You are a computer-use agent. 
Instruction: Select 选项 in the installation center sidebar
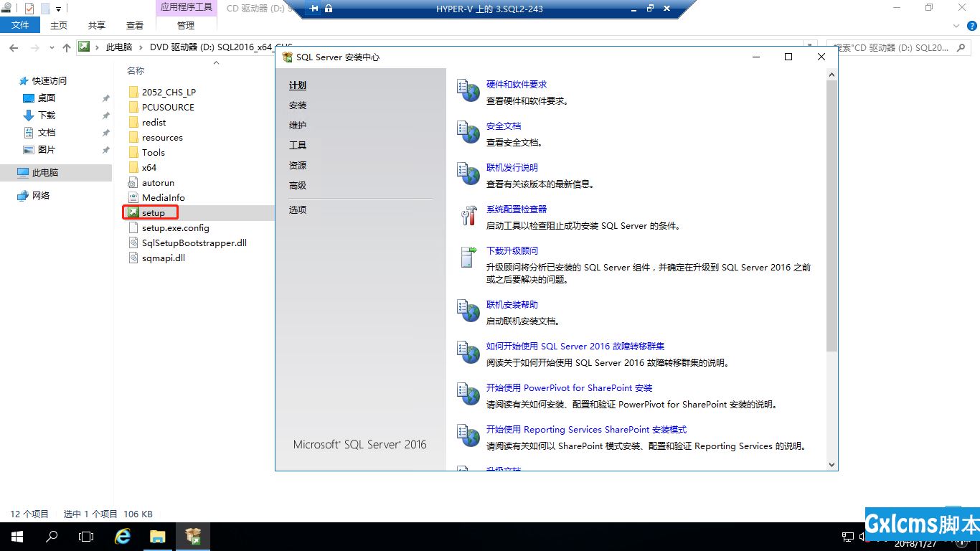pos(298,210)
